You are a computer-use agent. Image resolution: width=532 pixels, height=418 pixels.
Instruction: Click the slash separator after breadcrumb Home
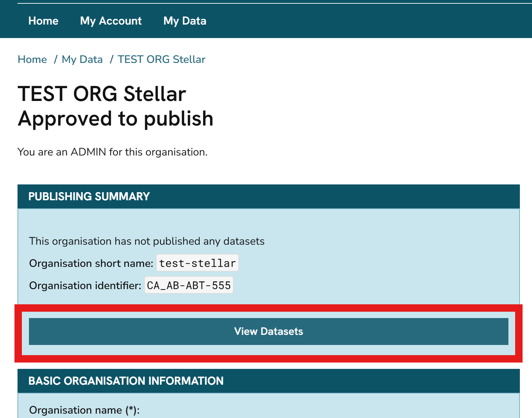pyautogui.click(x=56, y=59)
